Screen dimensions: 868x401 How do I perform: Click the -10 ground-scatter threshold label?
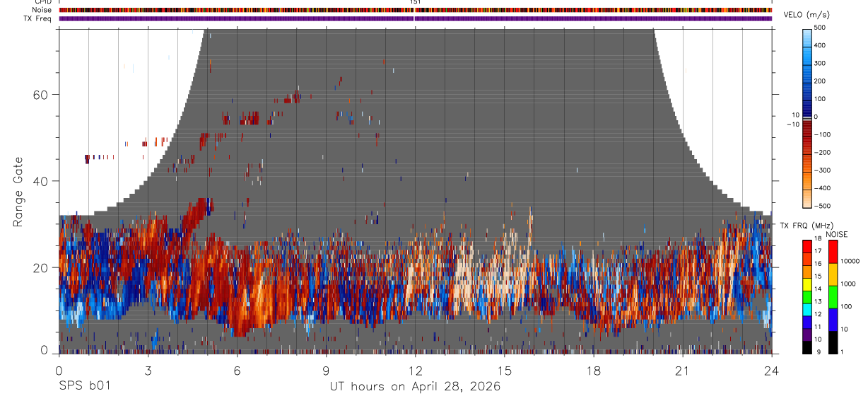click(x=792, y=124)
